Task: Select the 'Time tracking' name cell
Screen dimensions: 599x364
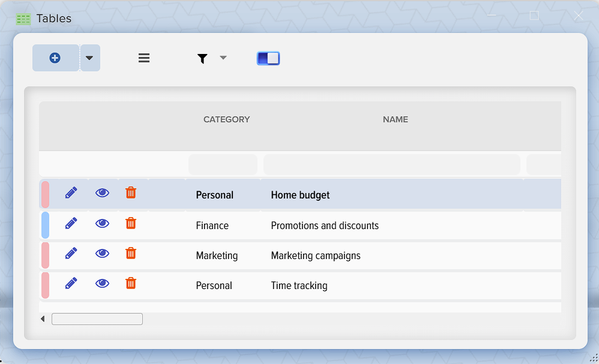Action: tap(299, 285)
